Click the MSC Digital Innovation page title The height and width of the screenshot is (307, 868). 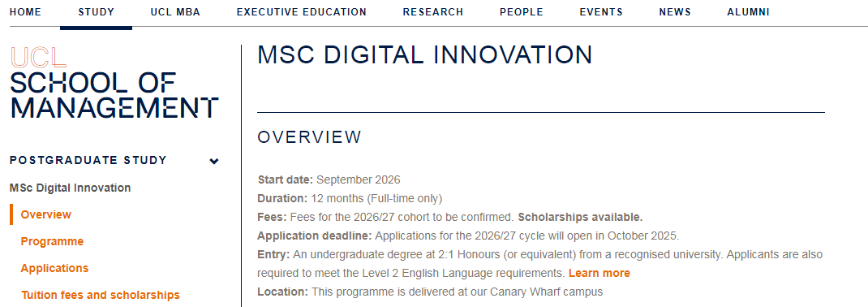[425, 55]
